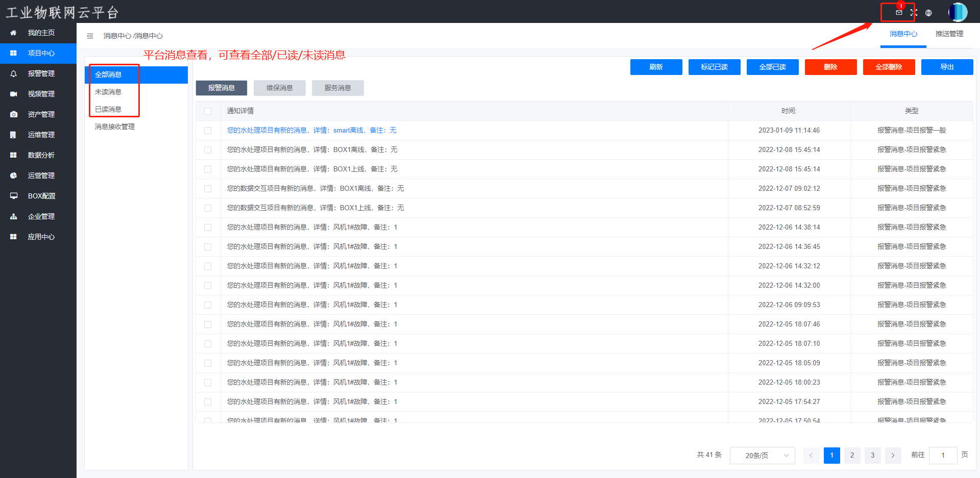980x478 pixels.
Task: Check the smart离线 message row checkbox
Action: (x=208, y=131)
